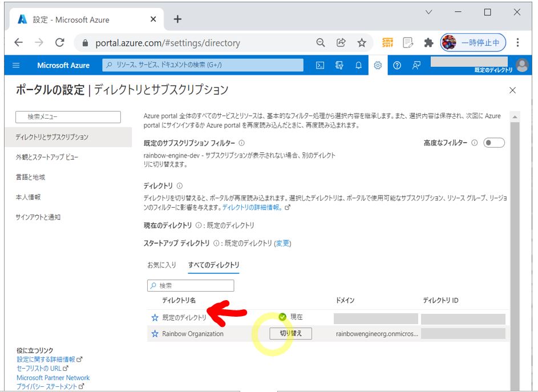Open the browser Extensions puzzle icon
The height and width of the screenshot is (392, 538).
(428, 43)
